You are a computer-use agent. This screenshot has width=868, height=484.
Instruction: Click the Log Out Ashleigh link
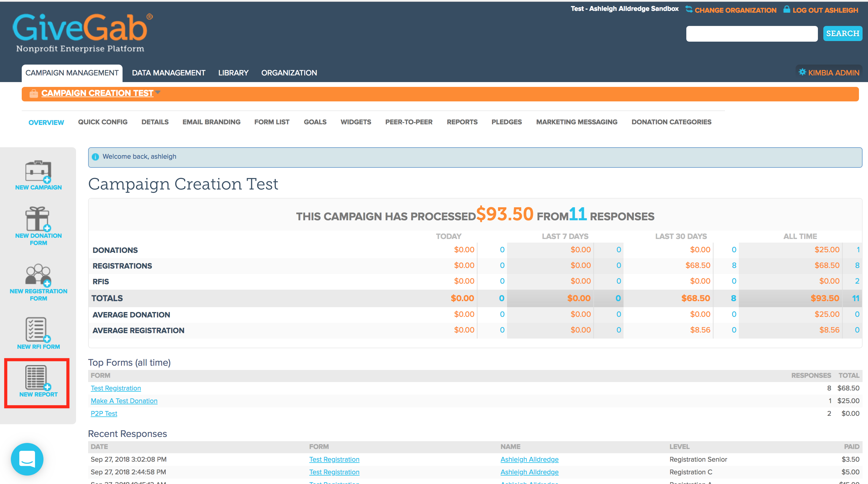(x=825, y=10)
